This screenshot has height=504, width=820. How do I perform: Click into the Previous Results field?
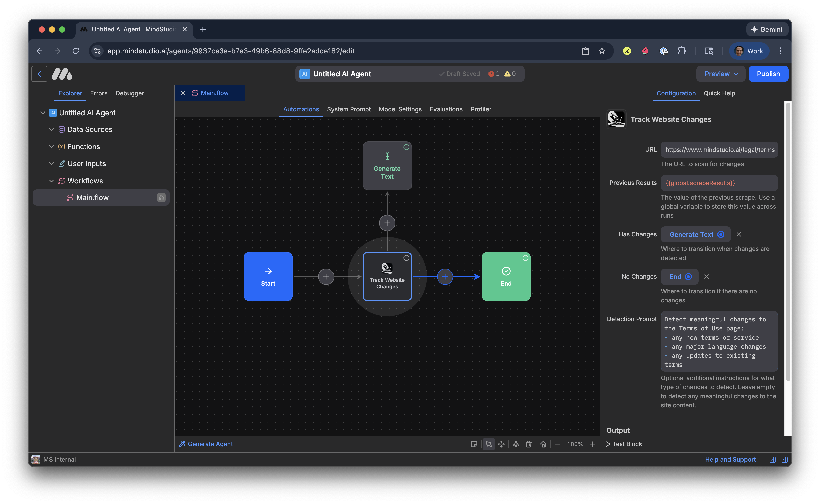tap(719, 183)
